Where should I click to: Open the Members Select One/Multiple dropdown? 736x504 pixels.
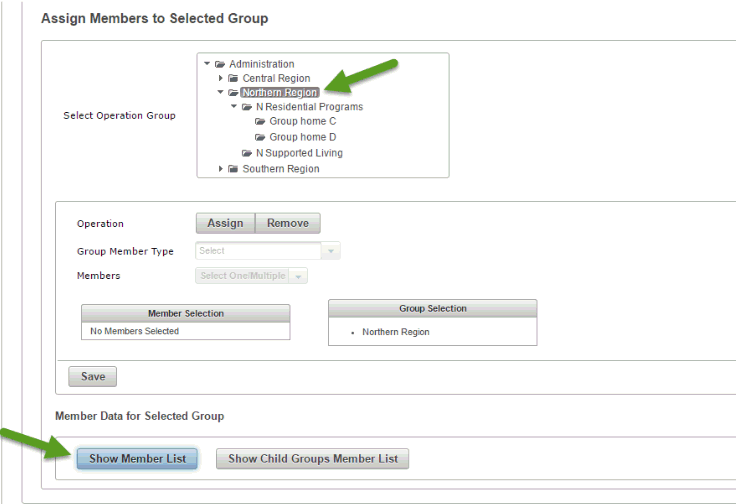coord(299,276)
